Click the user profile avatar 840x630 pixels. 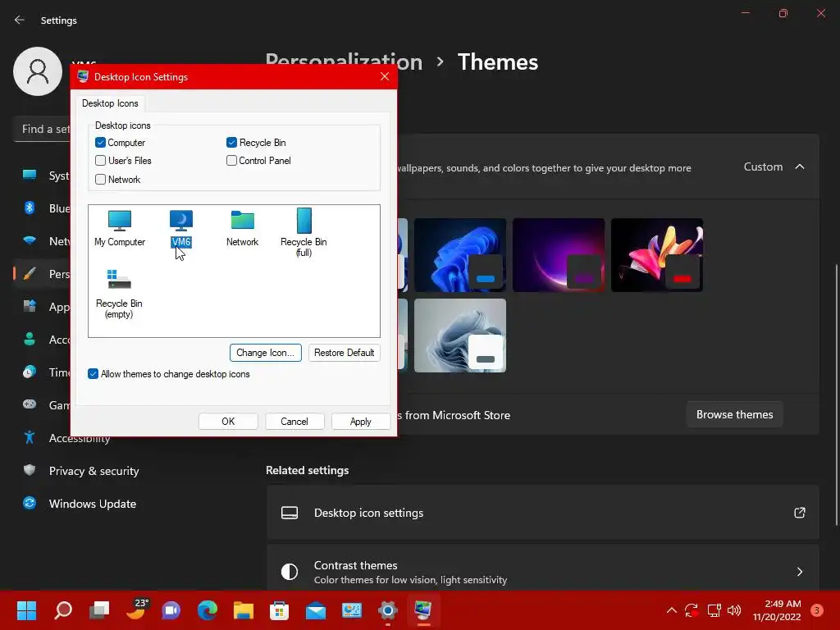point(38,71)
